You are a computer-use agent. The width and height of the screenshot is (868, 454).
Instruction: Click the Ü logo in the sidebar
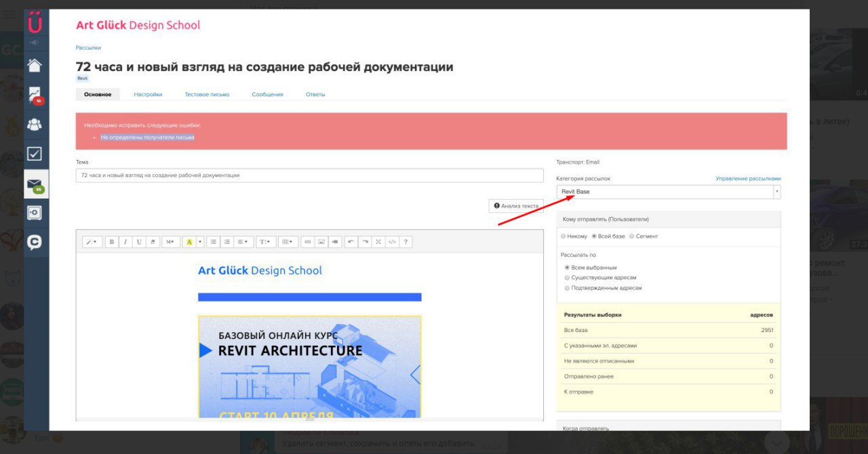point(35,24)
